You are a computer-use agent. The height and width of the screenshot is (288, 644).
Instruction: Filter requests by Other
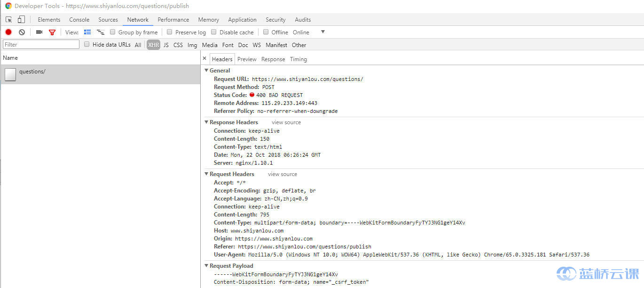pos(299,45)
